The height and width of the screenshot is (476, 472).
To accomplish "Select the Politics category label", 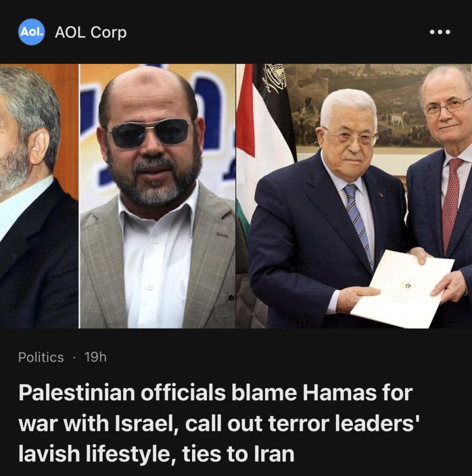I will click(x=41, y=357).
